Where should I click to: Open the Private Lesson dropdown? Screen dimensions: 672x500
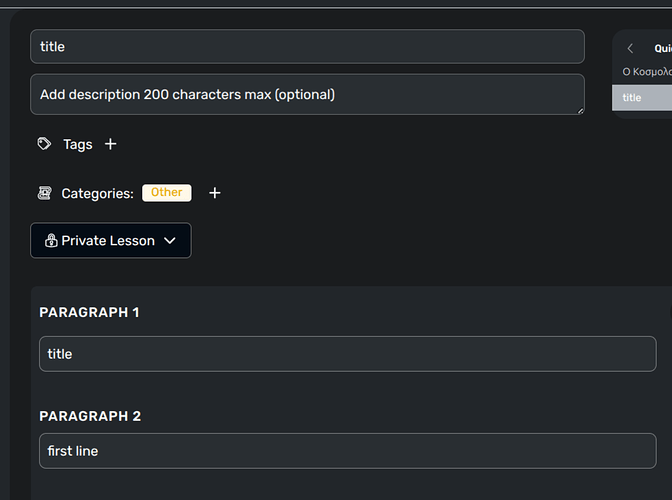click(x=111, y=240)
